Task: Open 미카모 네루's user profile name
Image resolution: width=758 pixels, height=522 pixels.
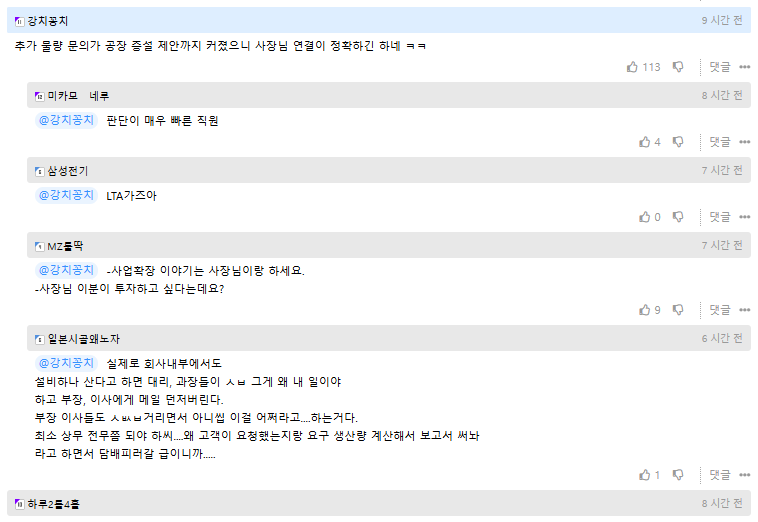Action: point(78,96)
